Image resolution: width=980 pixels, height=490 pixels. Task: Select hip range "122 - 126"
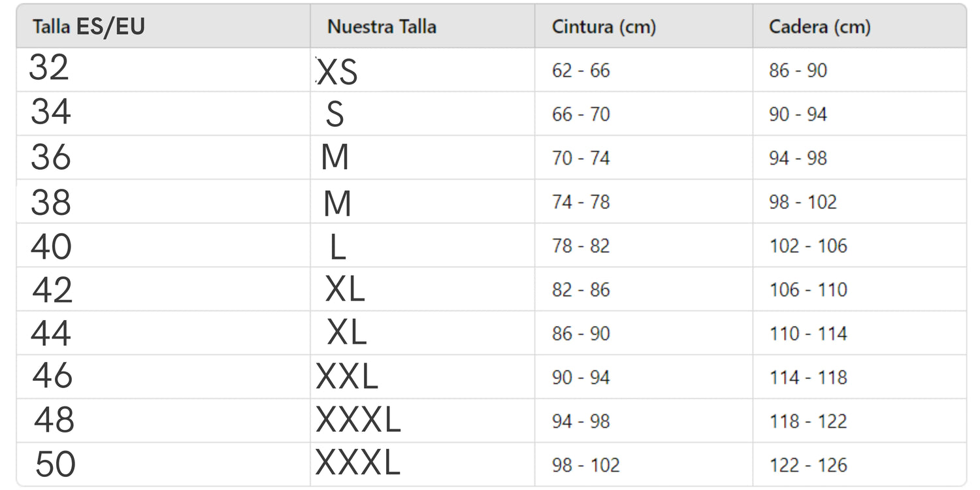[x=808, y=465]
